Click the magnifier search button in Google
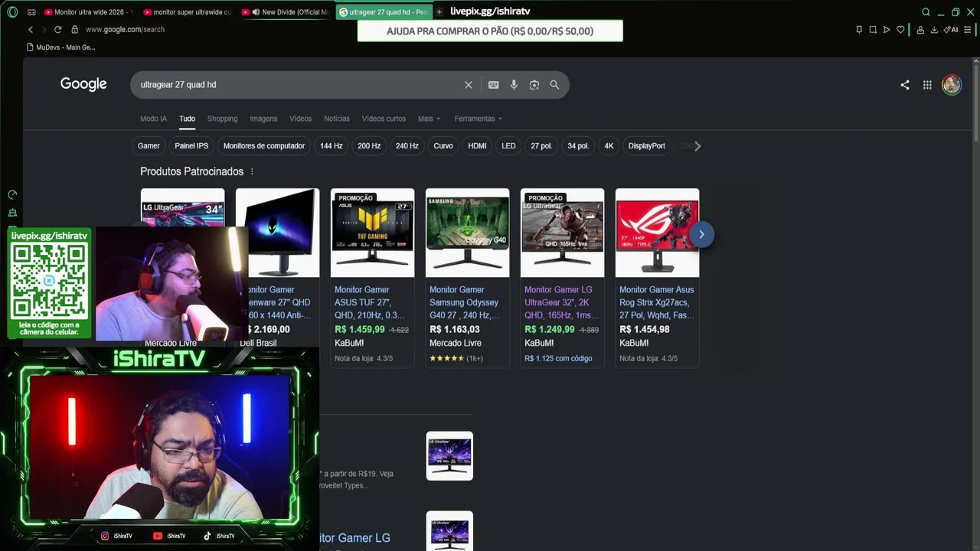The width and height of the screenshot is (980, 551). pos(554,85)
